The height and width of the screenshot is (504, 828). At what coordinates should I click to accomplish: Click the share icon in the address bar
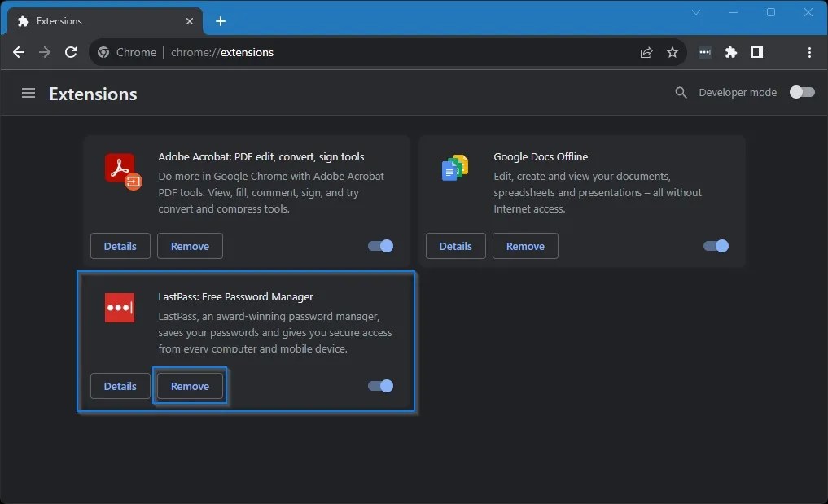click(646, 52)
